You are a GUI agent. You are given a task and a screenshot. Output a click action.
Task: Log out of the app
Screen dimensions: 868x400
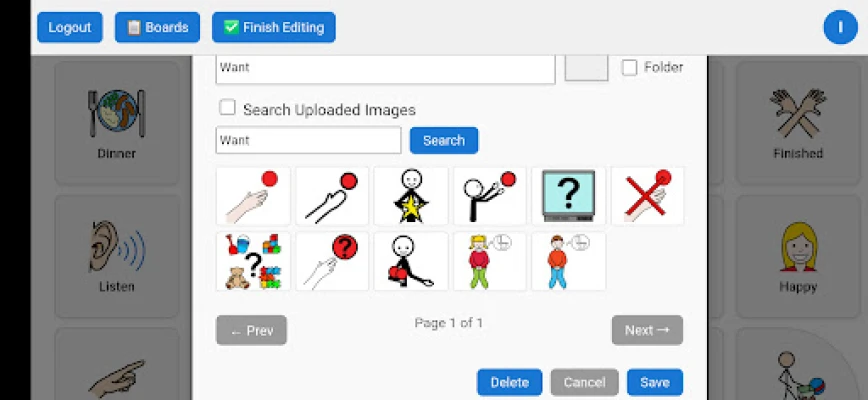click(x=70, y=27)
